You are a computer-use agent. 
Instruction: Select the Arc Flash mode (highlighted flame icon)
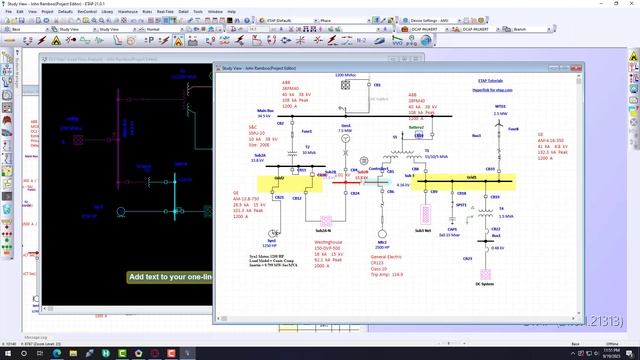click(178, 41)
